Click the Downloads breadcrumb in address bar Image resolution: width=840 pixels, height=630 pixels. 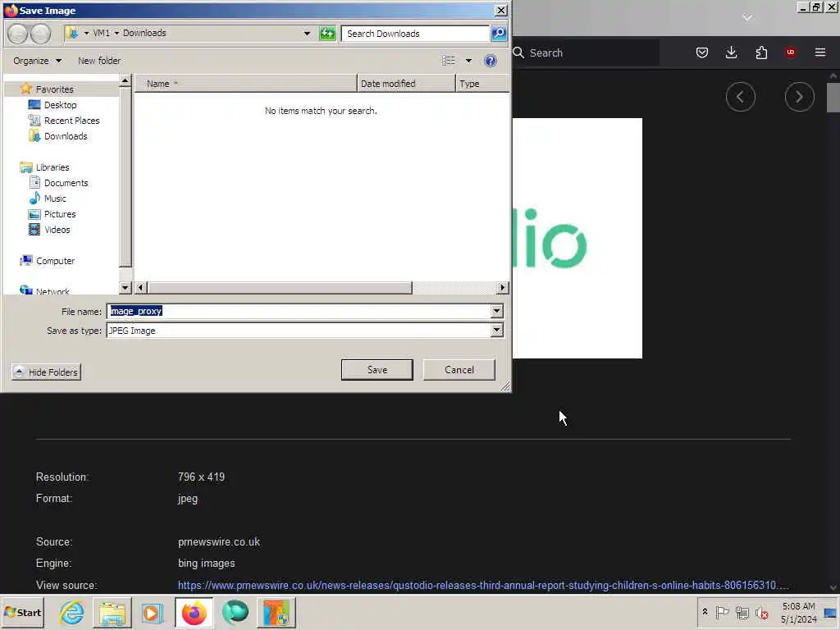(x=144, y=33)
